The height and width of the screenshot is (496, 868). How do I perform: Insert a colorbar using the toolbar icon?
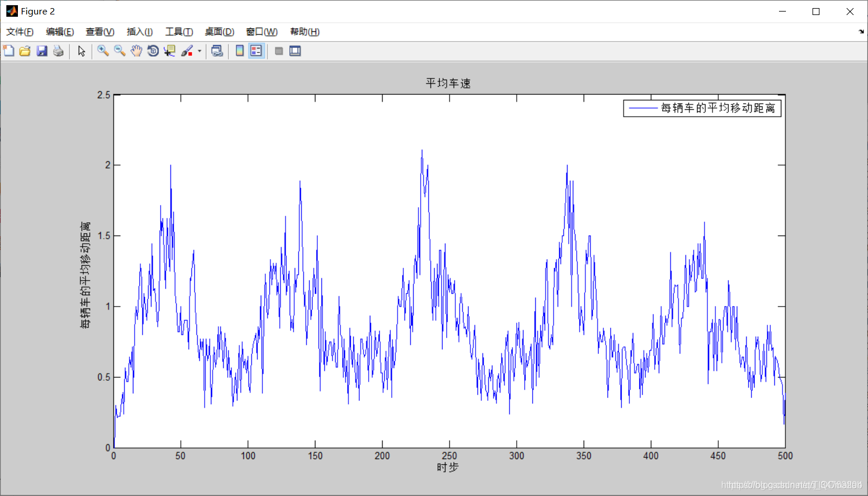(239, 51)
